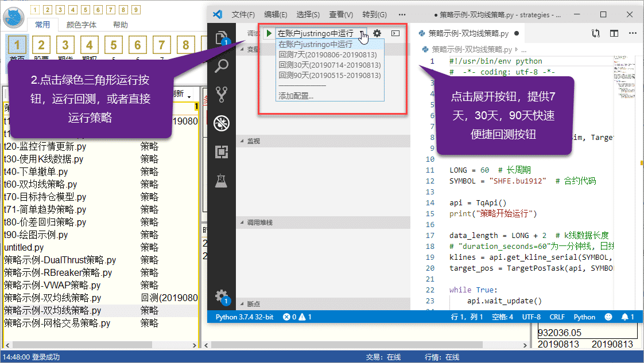This screenshot has height=363, width=644.
Task: Click the Python 3.7.4 32-bit interpreter selector
Action: pyautogui.click(x=245, y=317)
